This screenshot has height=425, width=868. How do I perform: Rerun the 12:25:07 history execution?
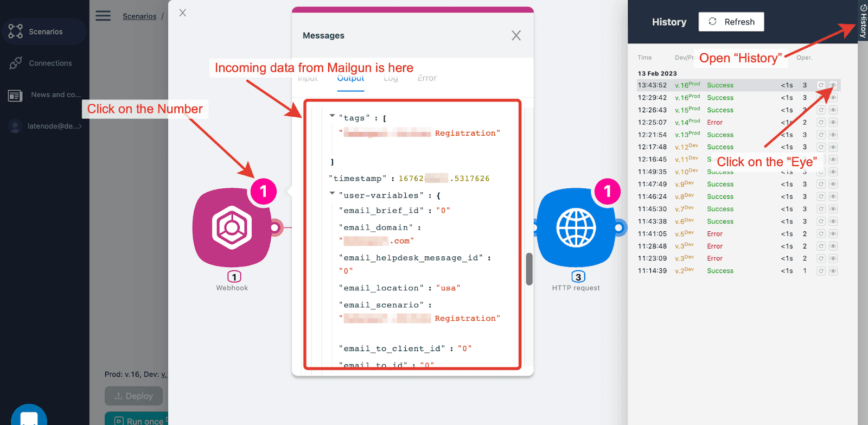pyautogui.click(x=821, y=123)
